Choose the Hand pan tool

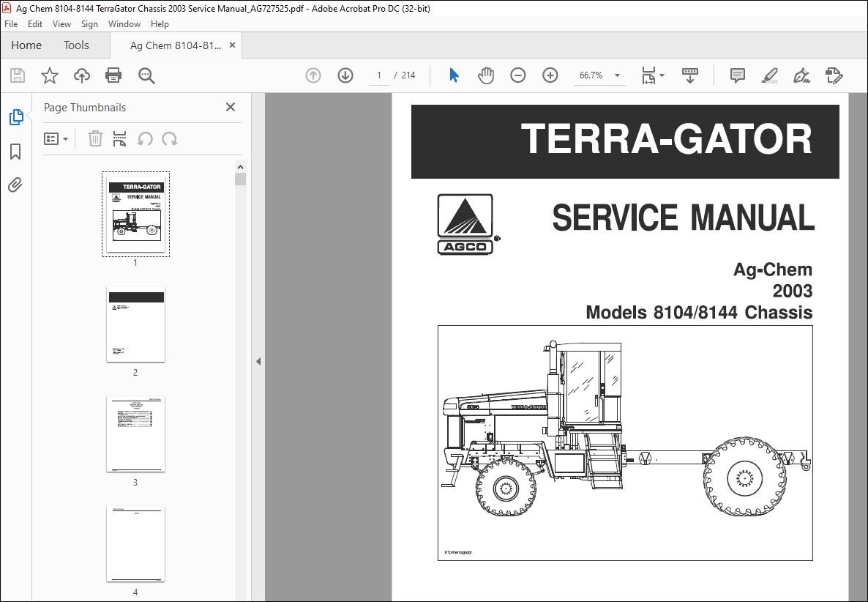(486, 75)
